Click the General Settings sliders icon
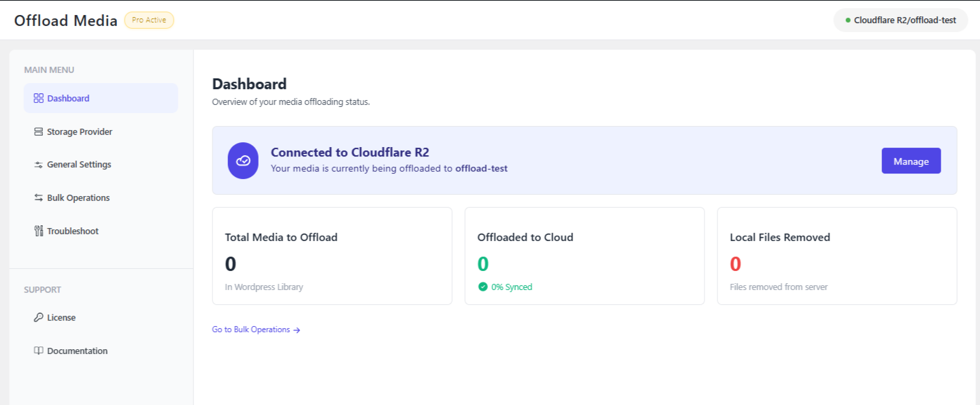Screen dimensions: 980x405 38,165
